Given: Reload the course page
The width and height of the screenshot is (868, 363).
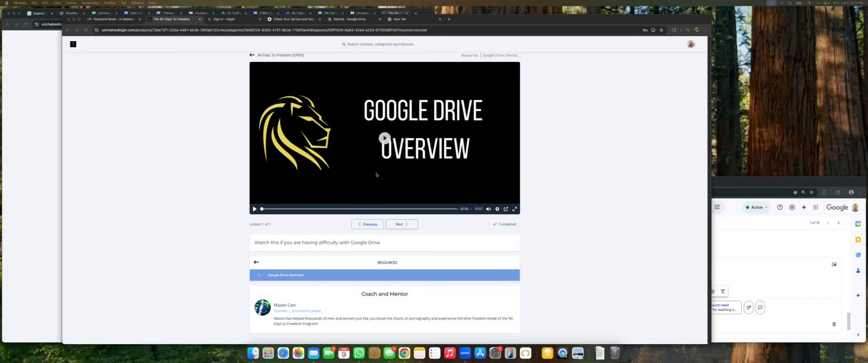Looking at the screenshot, I should point(86,30).
